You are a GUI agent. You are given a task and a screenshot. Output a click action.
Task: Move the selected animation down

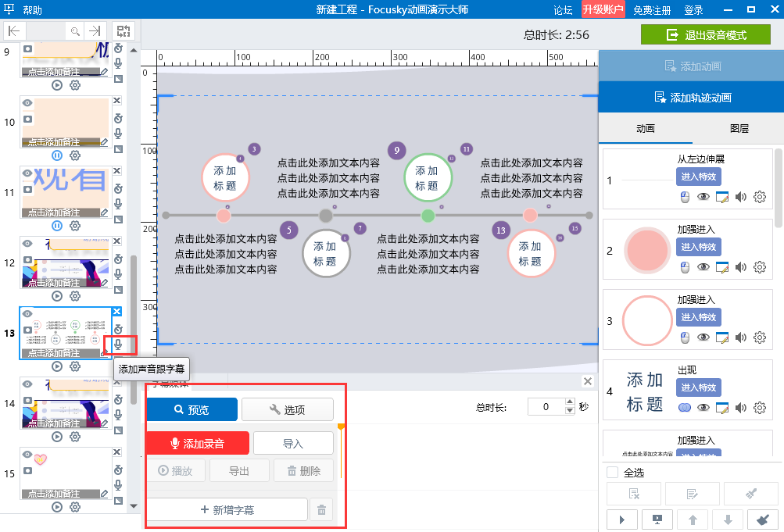(728, 520)
